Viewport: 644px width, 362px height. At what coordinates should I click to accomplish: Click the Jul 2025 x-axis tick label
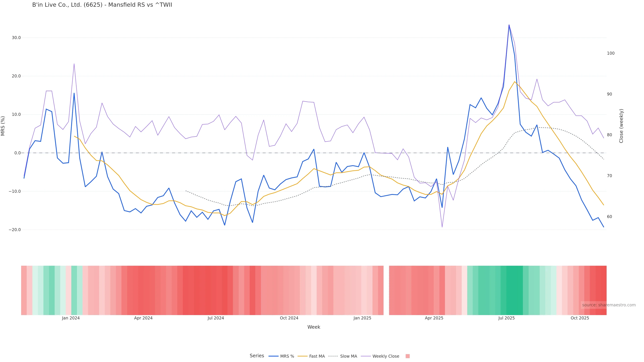(506, 318)
